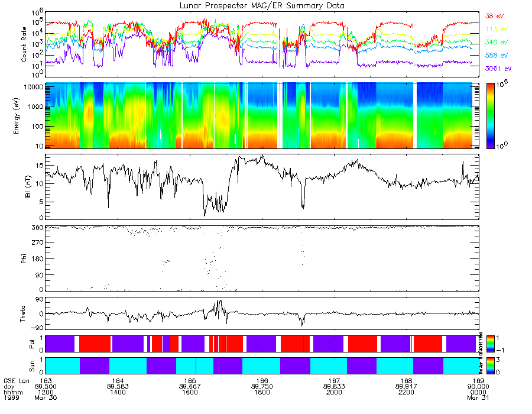532x414 pixels.
Task: Click the 'GSE Lon' row label
Action: tap(17, 381)
